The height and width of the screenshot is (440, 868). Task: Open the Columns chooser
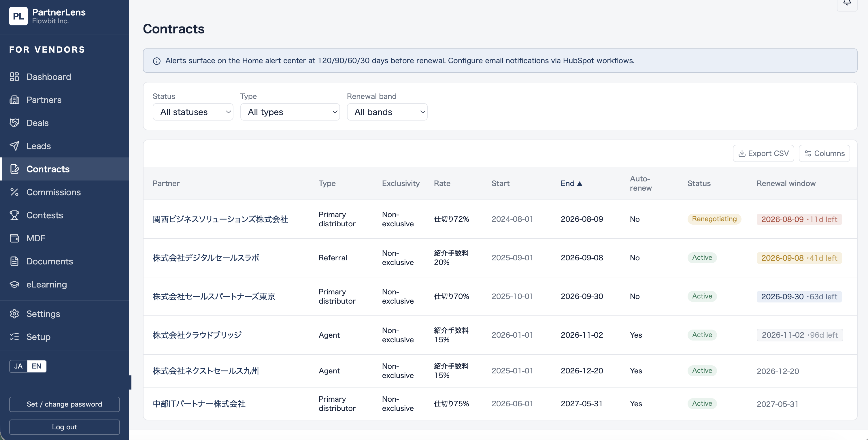pos(824,153)
